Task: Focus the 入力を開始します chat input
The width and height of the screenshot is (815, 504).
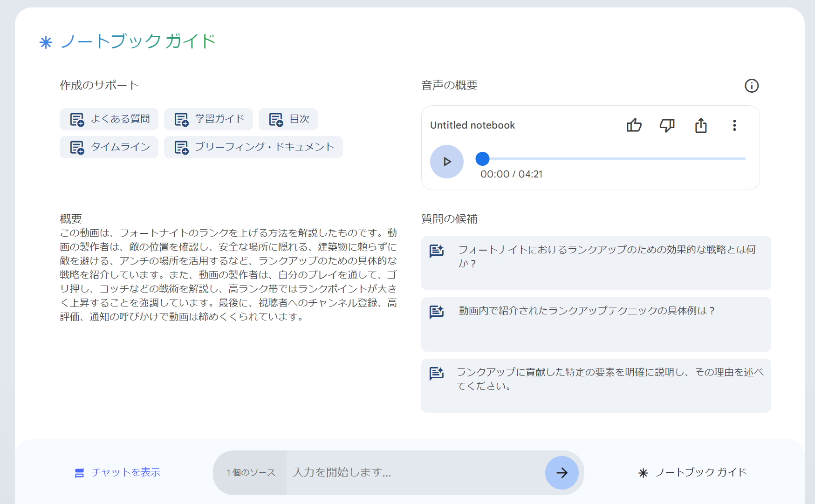Action: [x=415, y=473]
